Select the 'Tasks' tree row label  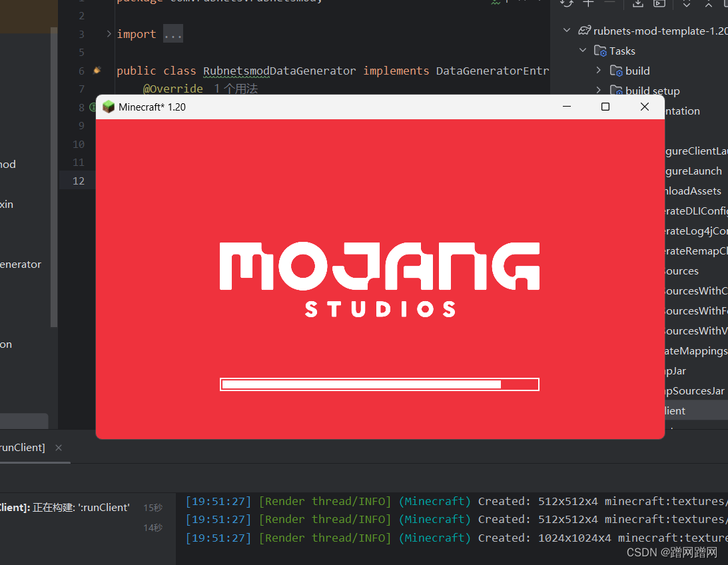(x=622, y=51)
